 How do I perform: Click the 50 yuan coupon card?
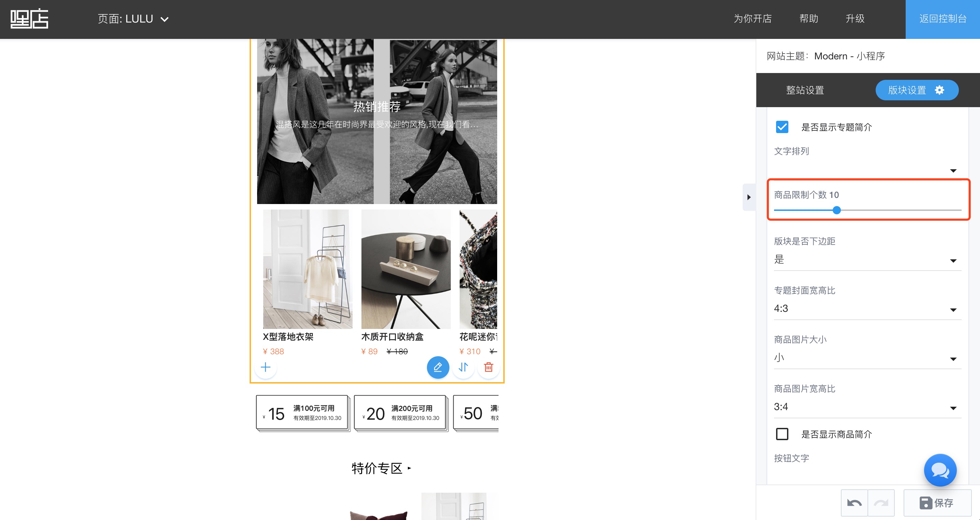click(476, 414)
